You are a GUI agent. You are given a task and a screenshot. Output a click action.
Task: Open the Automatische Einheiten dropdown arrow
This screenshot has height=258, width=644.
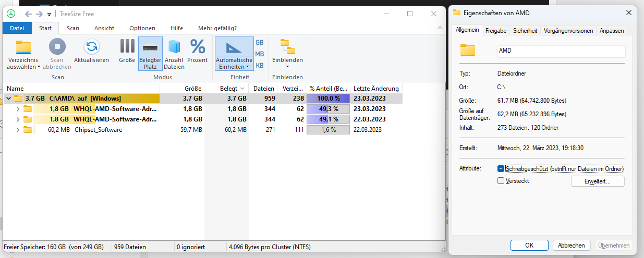tap(247, 67)
